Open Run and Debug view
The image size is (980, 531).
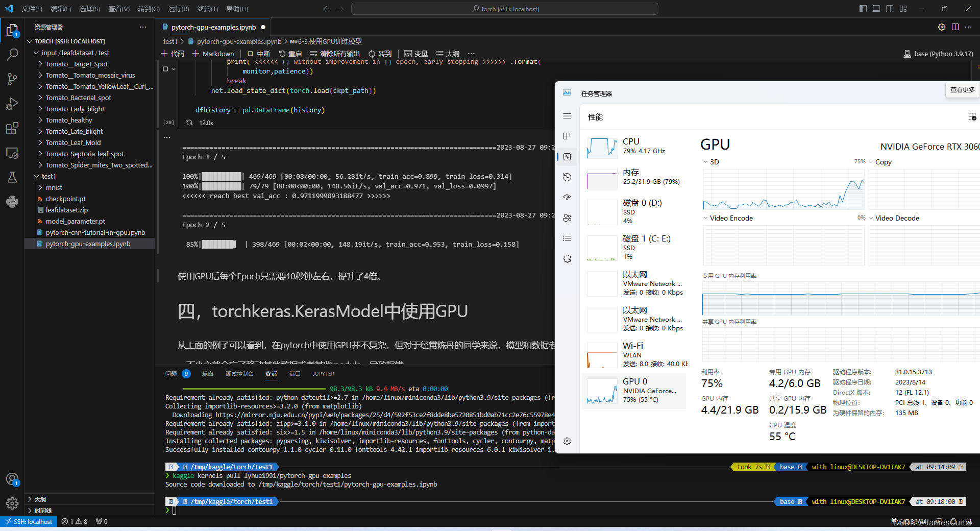point(12,104)
